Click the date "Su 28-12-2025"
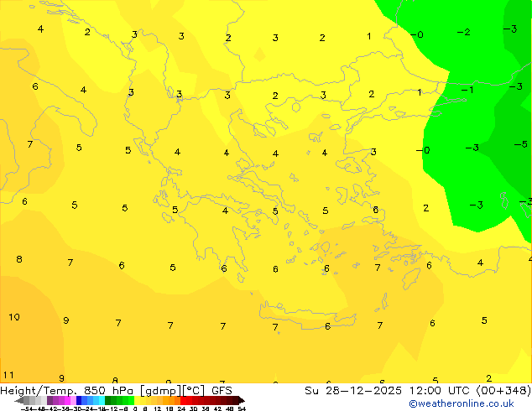Screen dimensions: 532x411 point(353,391)
